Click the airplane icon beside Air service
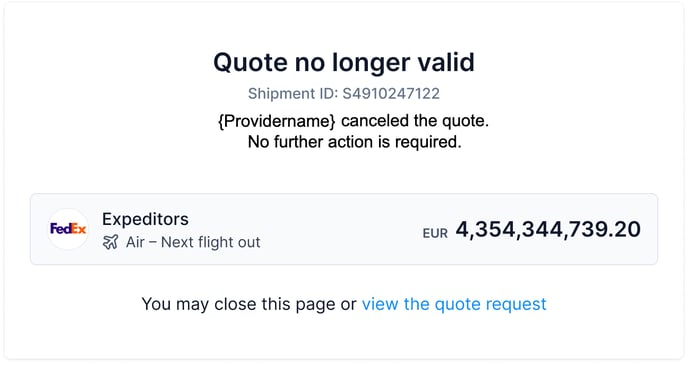This screenshot has width=688, height=382. pyautogui.click(x=111, y=242)
